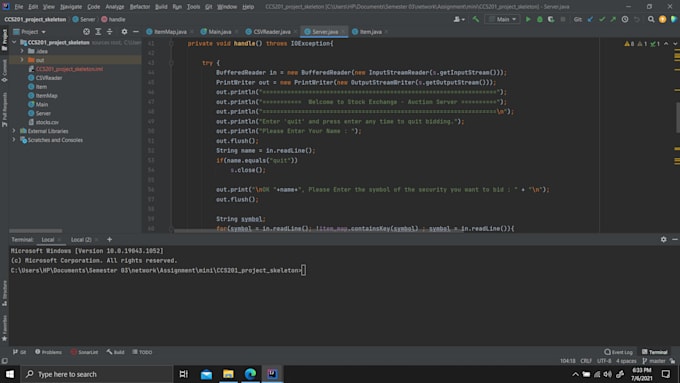Screen dimensions: 680x383
Task: Click Expand All icon in Project panel
Action: click(x=98, y=32)
